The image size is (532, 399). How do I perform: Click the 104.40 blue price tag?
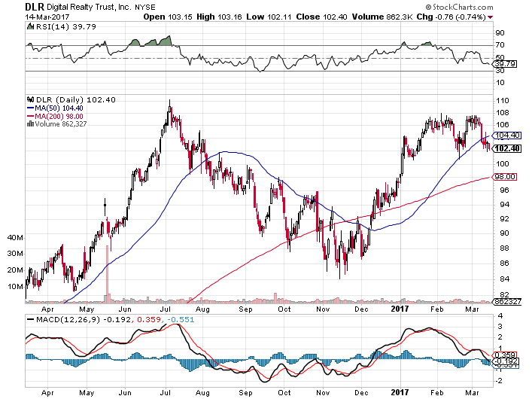(x=507, y=136)
